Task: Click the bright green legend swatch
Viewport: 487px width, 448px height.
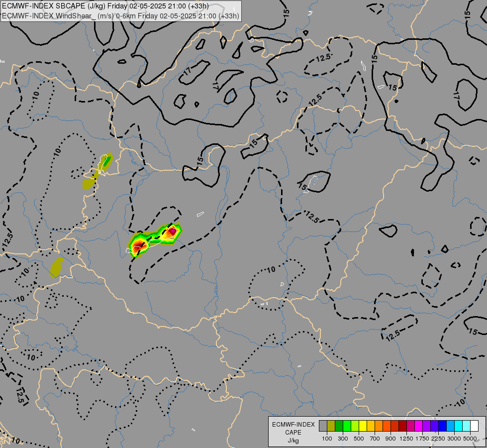Action: (347, 426)
